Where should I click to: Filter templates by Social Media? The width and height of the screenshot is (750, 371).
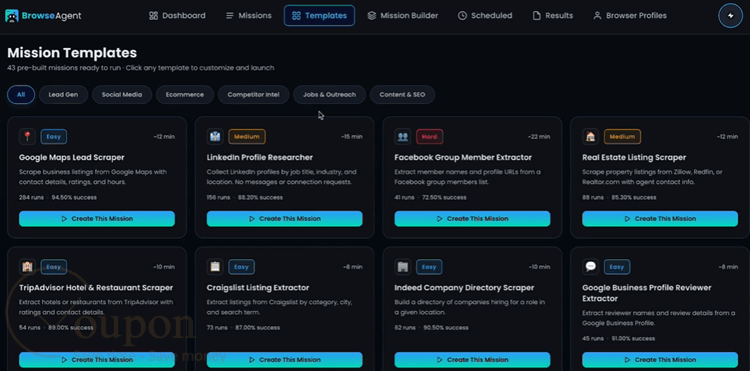click(x=122, y=95)
